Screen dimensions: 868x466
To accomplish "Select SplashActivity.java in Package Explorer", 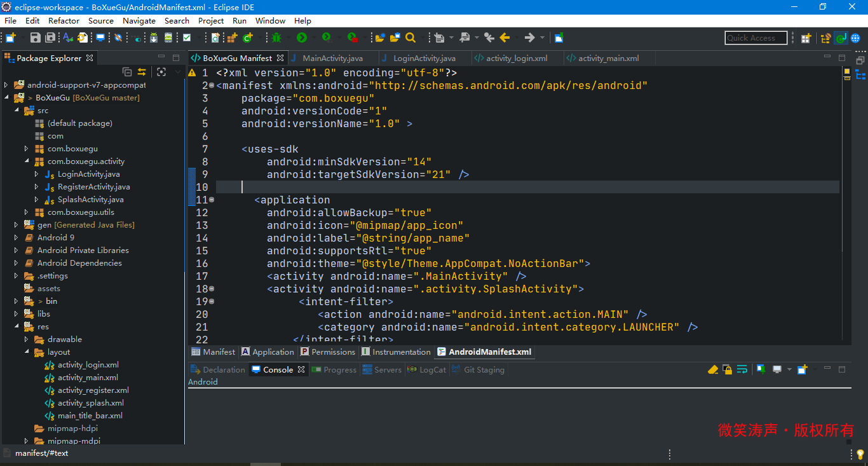I will (90, 200).
